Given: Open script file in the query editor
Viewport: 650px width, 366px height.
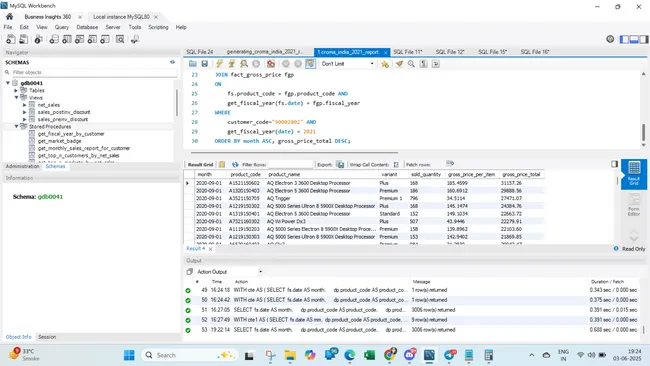Looking at the screenshot, I should tap(193, 64).
